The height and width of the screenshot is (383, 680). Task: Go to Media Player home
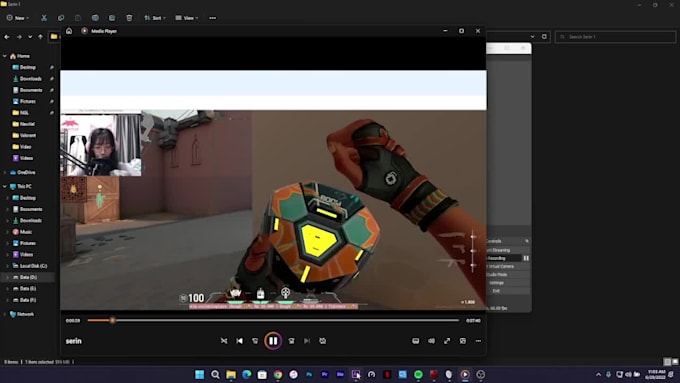coord(69,31)
